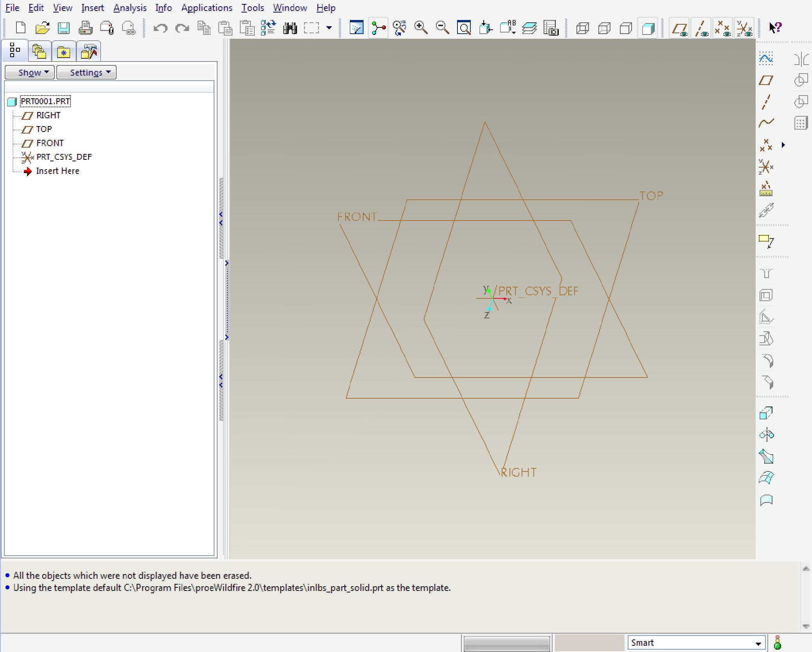Click the Repaint screen icon
This screenshot has height=652, width=812.
[x=356, y=28]
